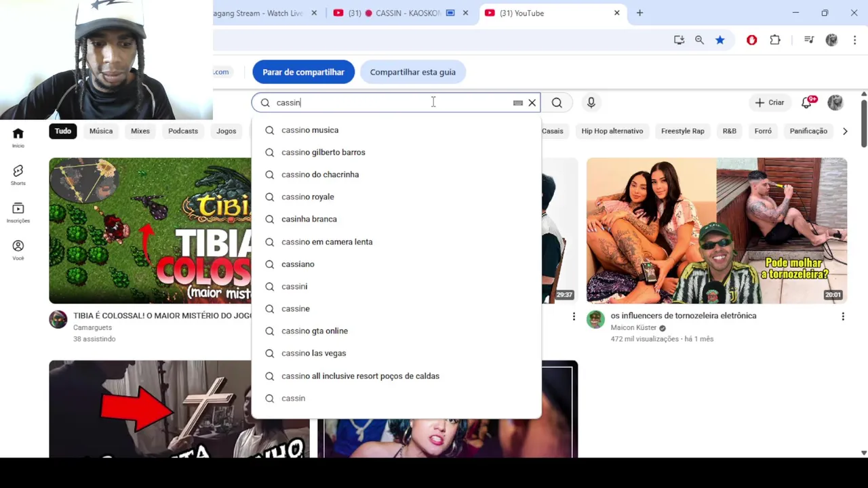Click the Chrome bookmark star icon
Image resolution: width=868 pixels, height=488 pixels.
(720, 40)
